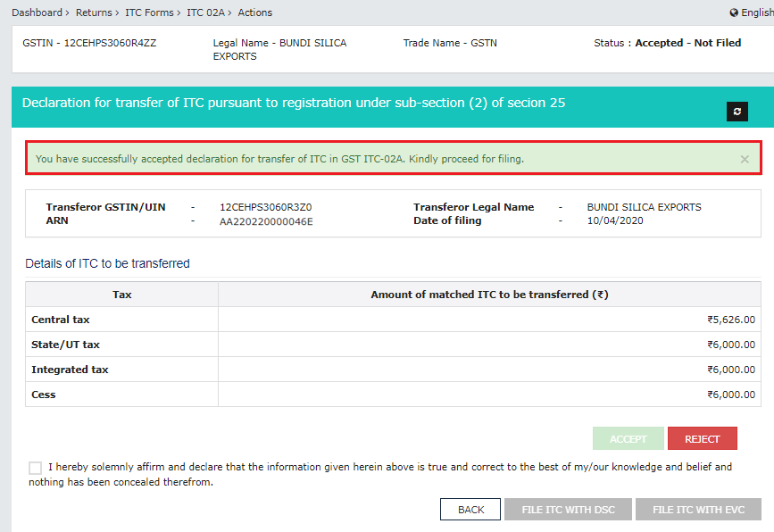Image resolution: width=774 pixels, height=532 pixels.
Task: Open the Returns breadcrumb link
Action: pyautogui.click(x=94, y=12)
